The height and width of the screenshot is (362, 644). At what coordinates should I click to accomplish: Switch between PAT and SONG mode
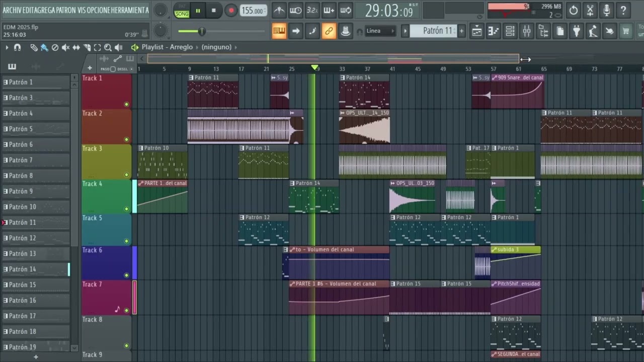(x=182, y=10)
